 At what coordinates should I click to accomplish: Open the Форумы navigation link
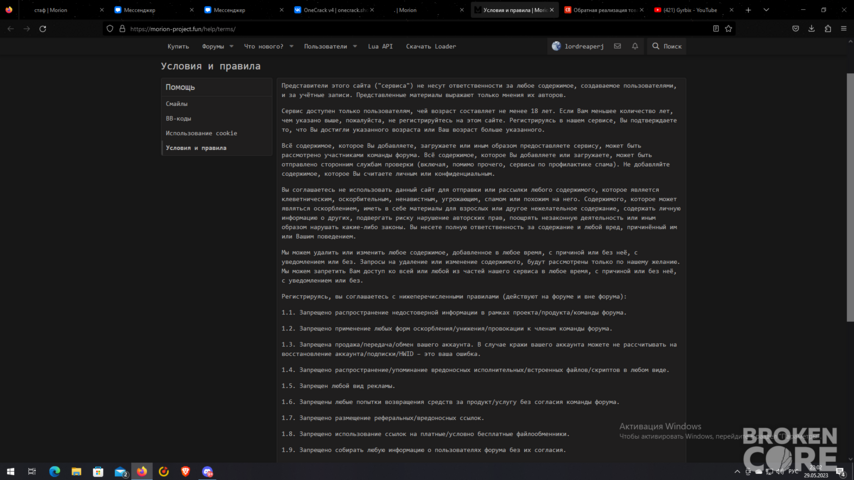(213, 46)
